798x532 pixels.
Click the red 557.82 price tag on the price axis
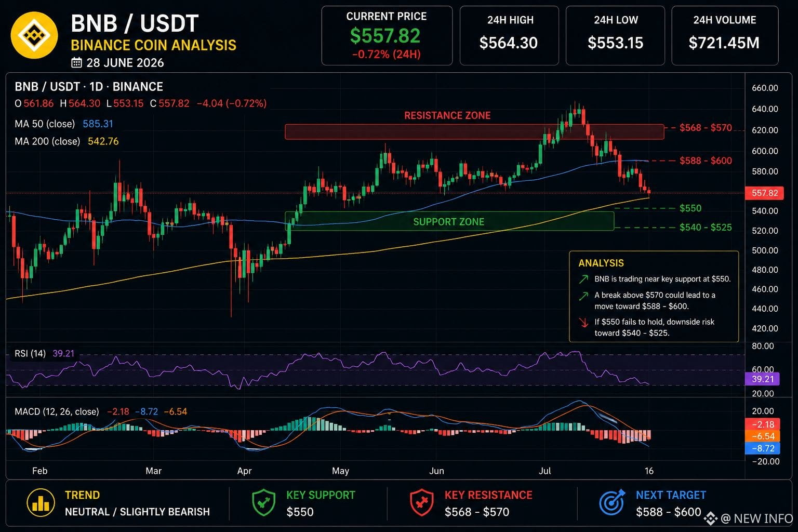point(765,193)
